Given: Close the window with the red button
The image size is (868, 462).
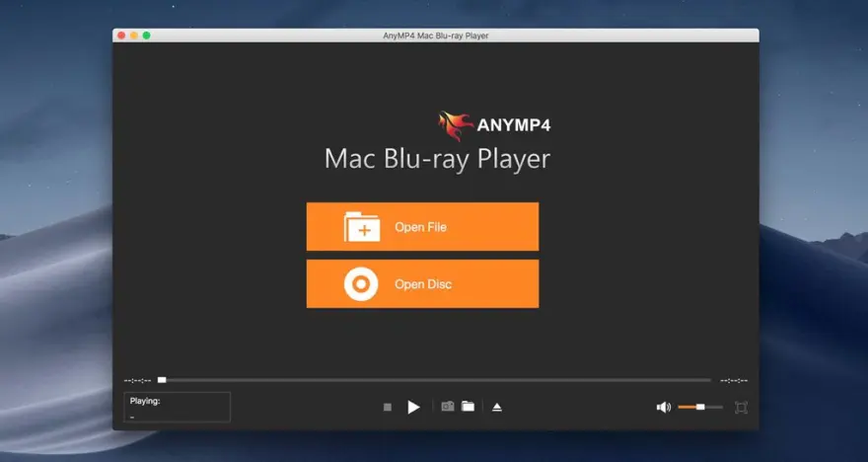Looking at the screenshot, I should (x=121, y=36).
